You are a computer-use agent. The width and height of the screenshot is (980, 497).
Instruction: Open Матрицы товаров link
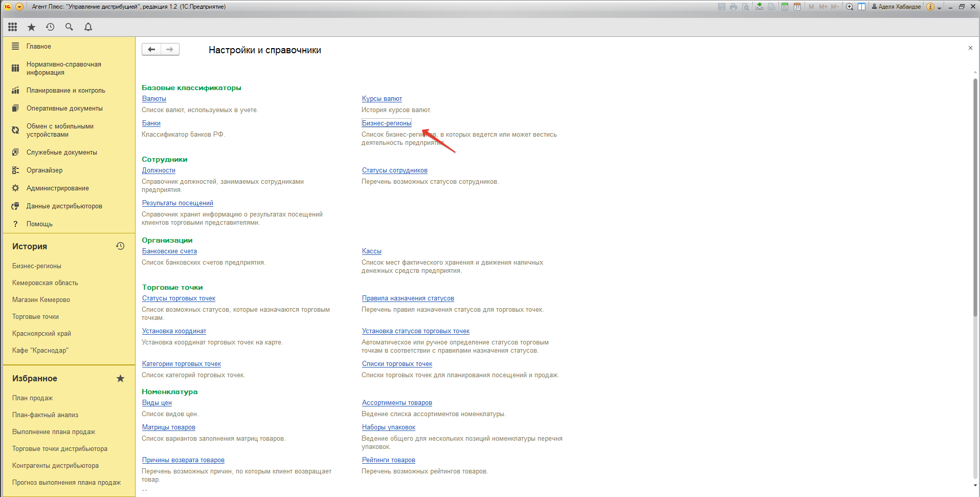pos(169,427)
